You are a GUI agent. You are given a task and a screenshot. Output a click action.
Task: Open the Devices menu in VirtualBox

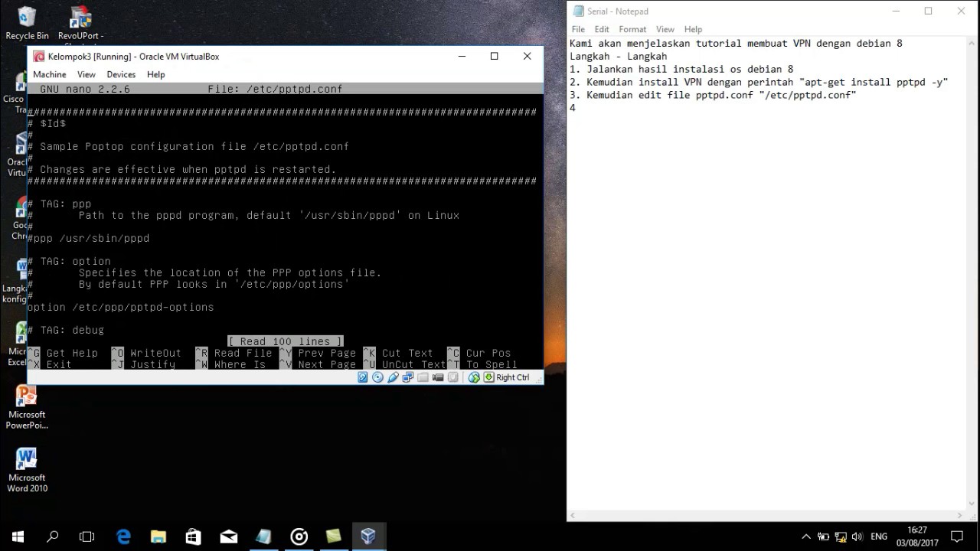121,74
